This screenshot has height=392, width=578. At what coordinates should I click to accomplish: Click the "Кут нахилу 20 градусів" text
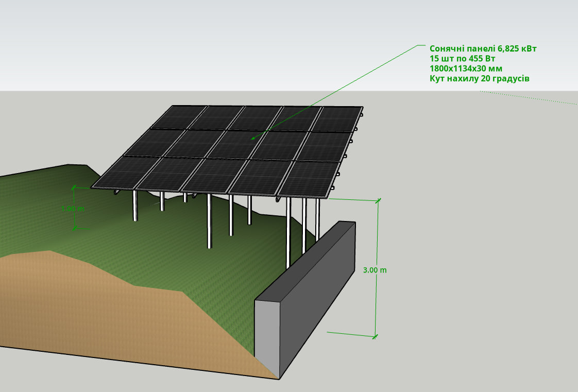click(479, 79)
